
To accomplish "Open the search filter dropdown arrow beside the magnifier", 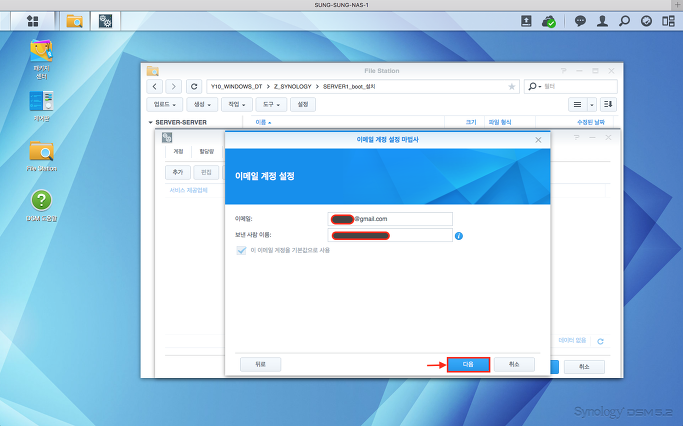I will [540, 87].
